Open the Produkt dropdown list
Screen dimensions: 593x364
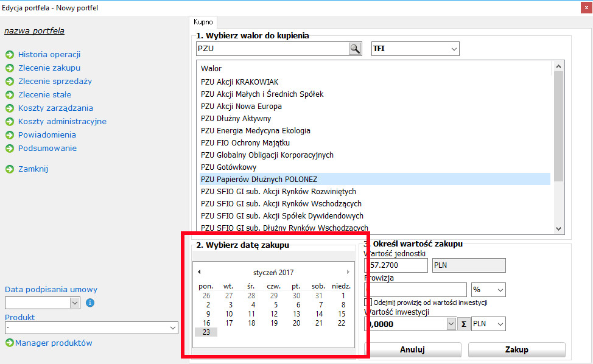(172, 328)
